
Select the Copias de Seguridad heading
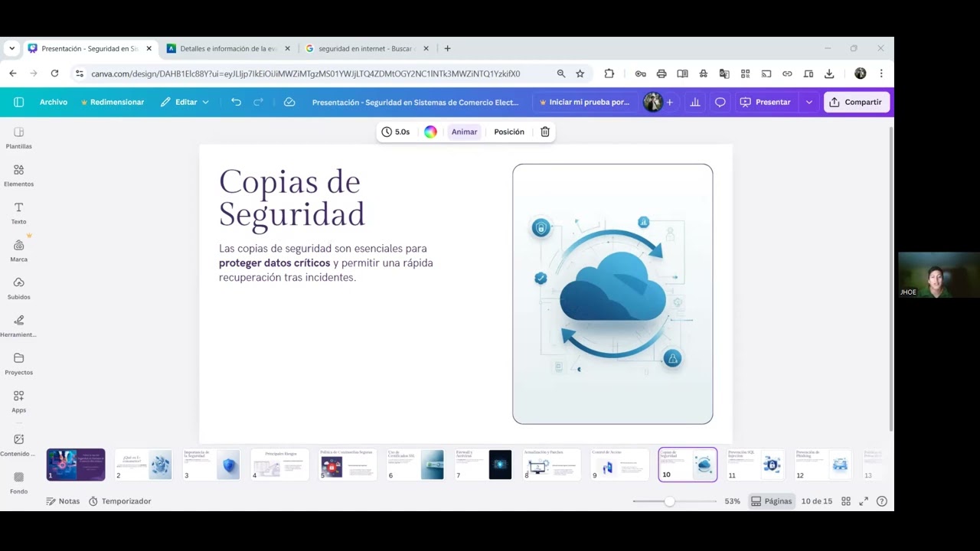pos(292,198)
